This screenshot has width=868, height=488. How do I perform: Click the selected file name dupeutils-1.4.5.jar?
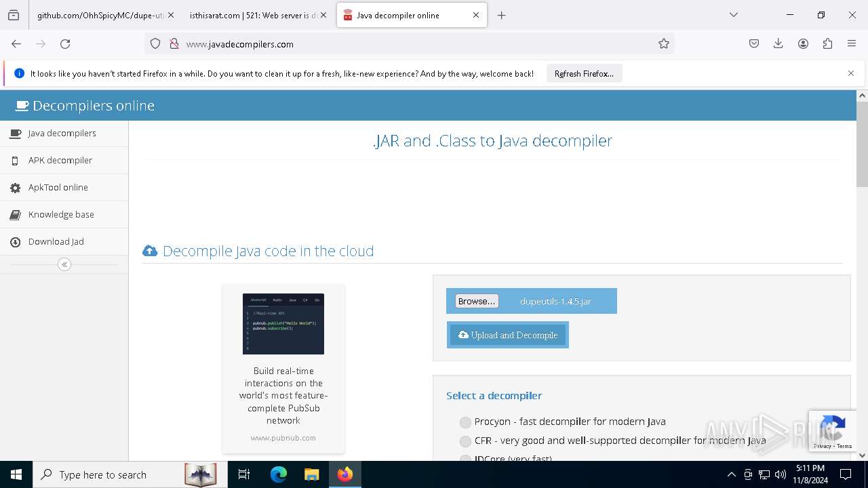click(555, 301)
